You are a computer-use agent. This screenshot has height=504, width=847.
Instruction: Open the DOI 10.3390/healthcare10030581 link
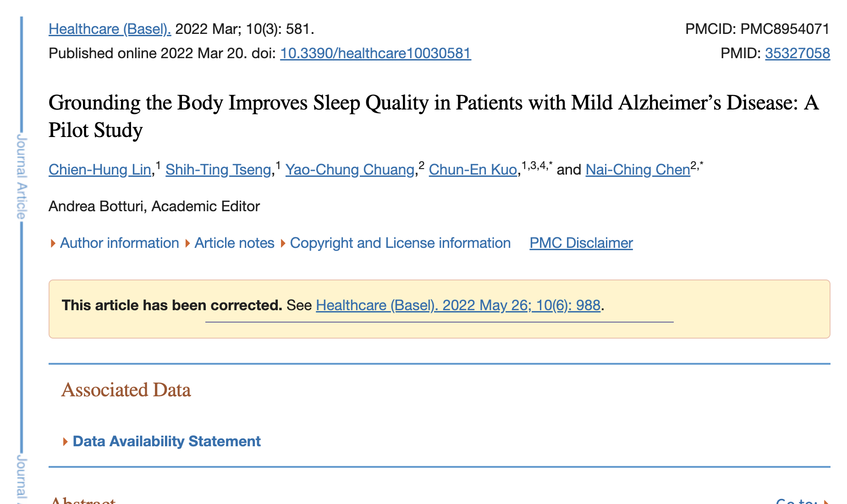(375, 53)
